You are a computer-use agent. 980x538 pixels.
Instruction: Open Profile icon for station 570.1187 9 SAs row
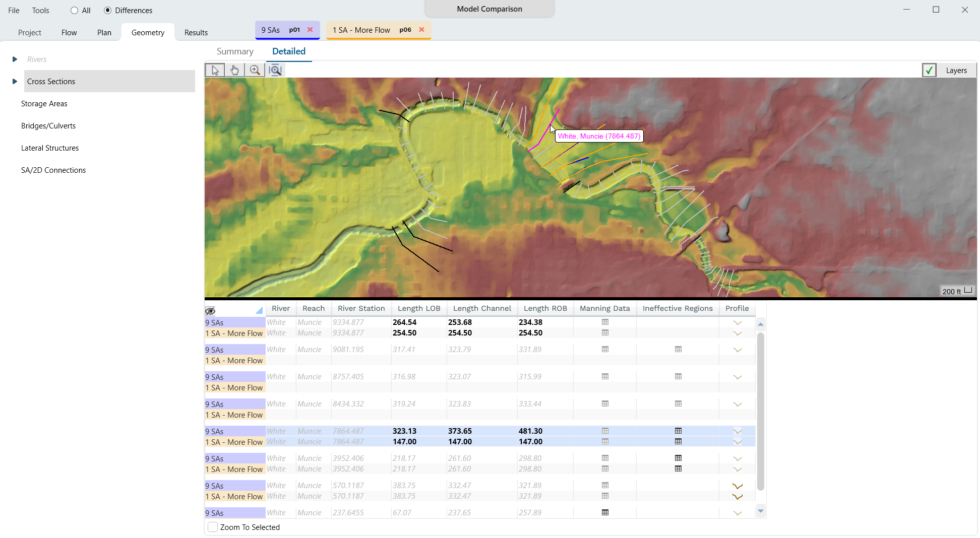tap(737, 486)
